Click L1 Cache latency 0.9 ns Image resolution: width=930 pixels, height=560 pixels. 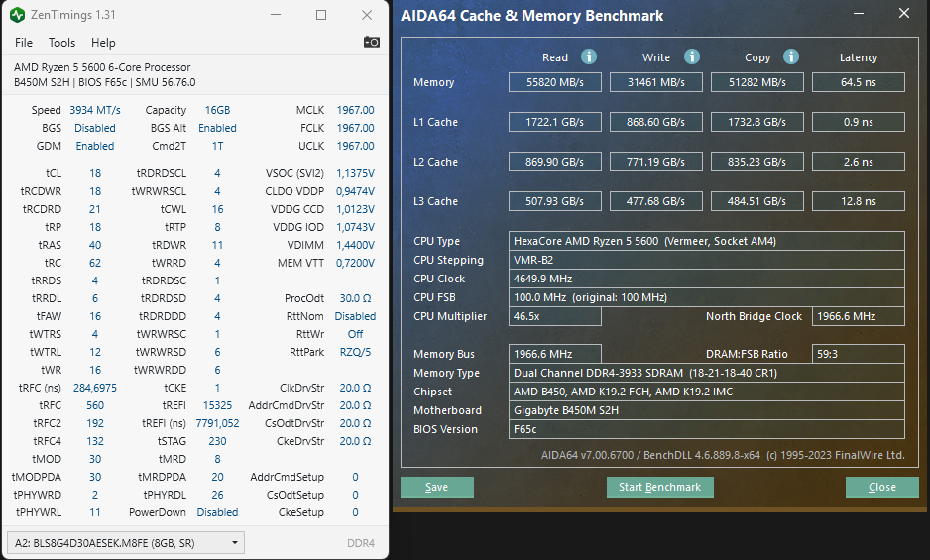pos(859,122)
